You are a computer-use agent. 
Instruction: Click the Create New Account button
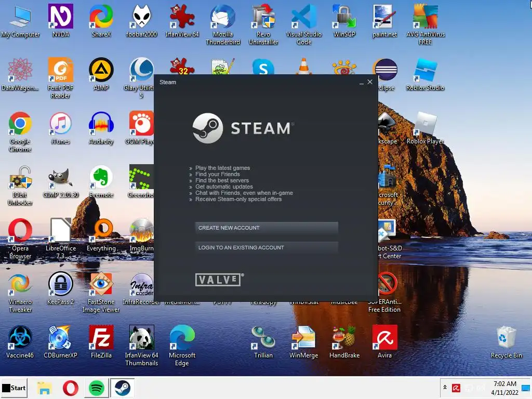tap(267, 228)
